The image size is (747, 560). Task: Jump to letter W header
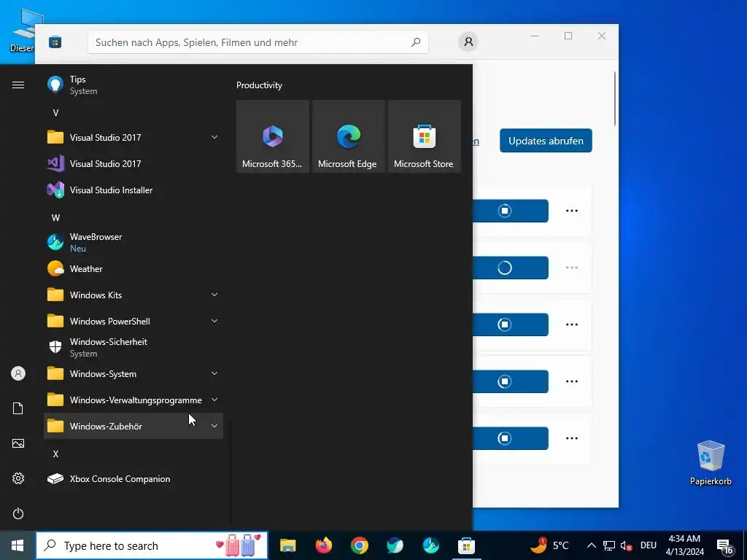(x=55, y=217)
